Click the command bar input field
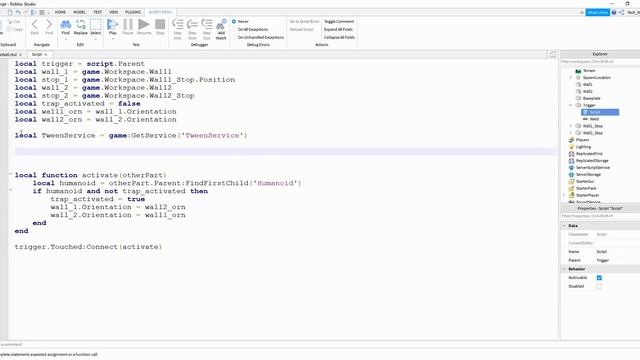 280,344
